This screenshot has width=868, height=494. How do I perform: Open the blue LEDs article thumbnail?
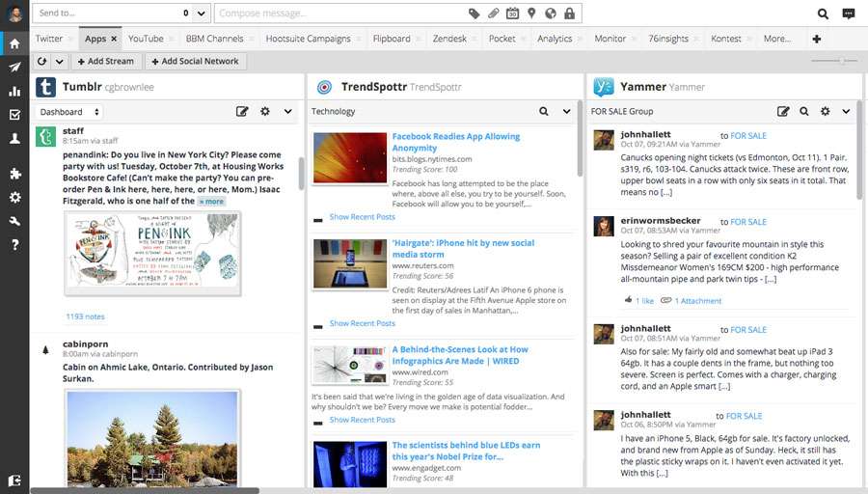click(x=350, y=464)
